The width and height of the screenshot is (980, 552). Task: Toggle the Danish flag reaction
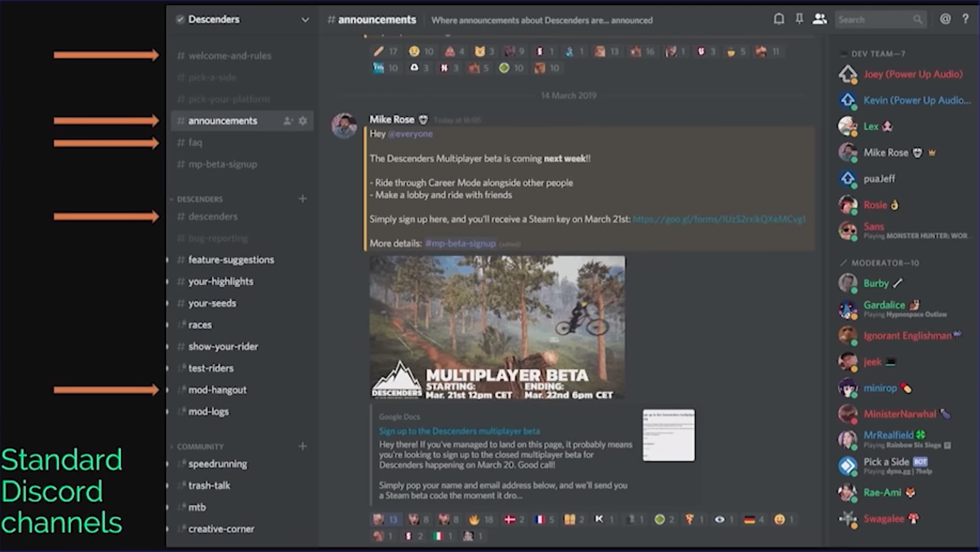(514, 519)
